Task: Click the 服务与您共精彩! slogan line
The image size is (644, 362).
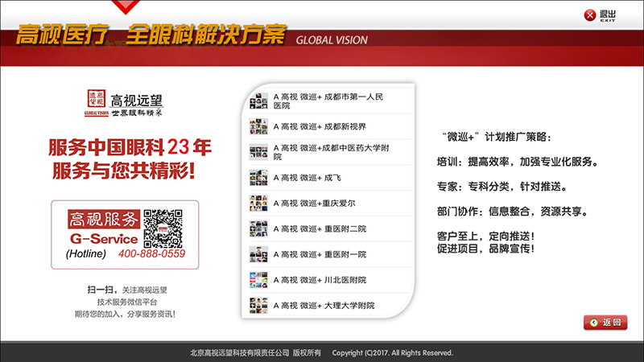Action: (x=123, y=171)
